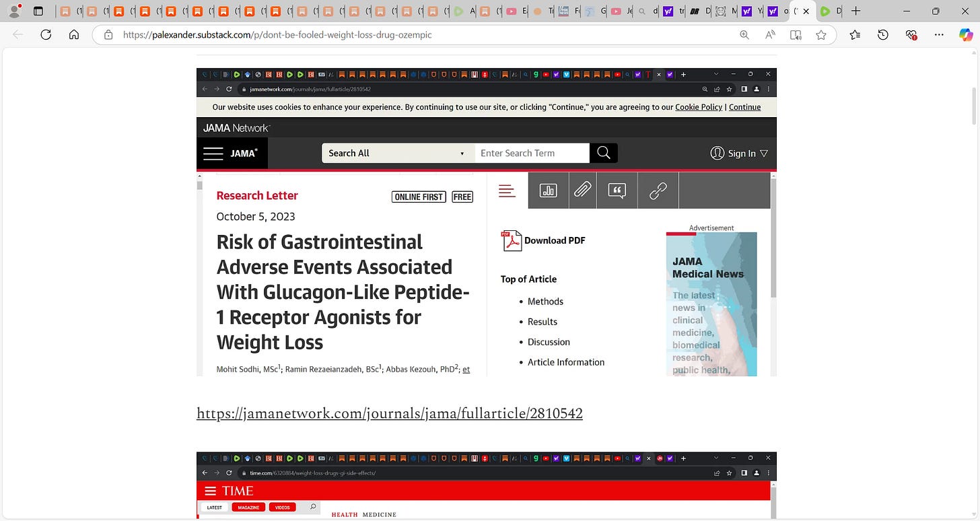980x521 pixels.
Task: Open the embedded TIME article screenshot image
Action: pos(487,485)
